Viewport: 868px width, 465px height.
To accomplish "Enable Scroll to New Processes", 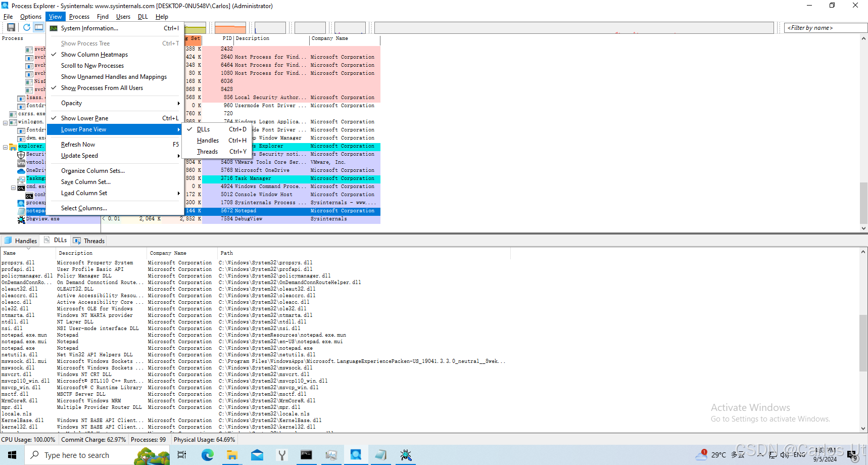I will point(115,66).
